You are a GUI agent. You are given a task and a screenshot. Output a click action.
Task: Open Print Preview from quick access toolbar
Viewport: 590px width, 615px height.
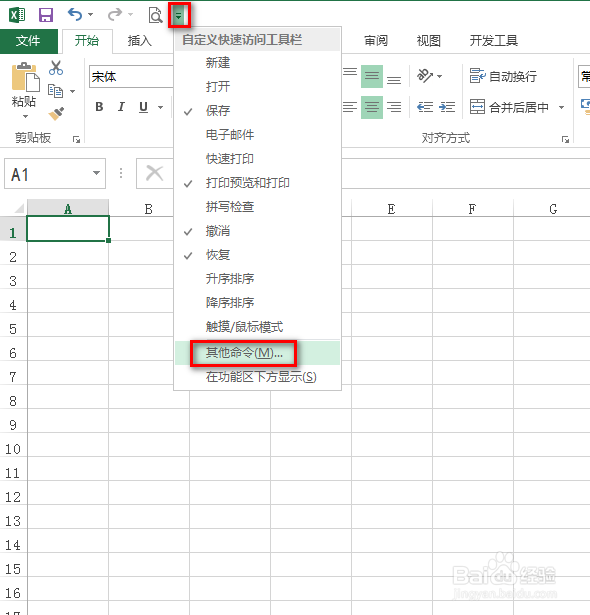click(155, 15)
